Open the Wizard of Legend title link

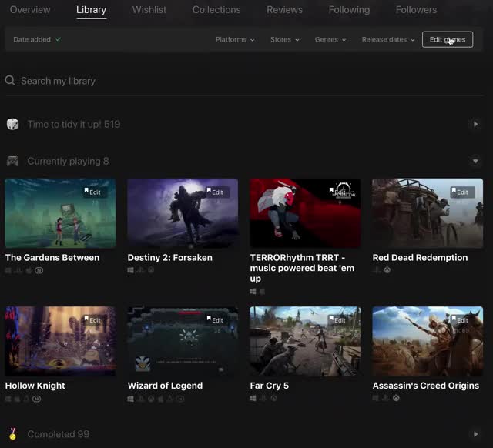[165, 386]
